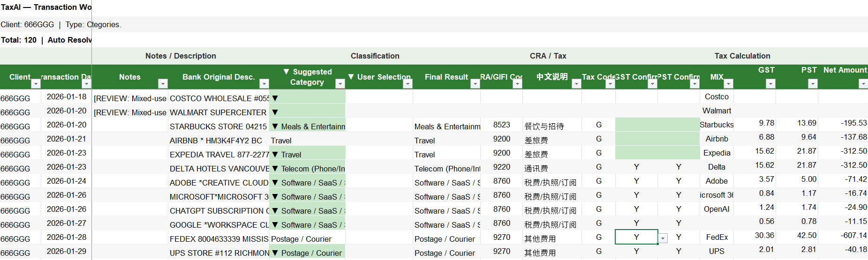Expand Suggested Category dropdown for WALMART SUPERCENTER row
This screenshot has width=868, height=260.
point(275,112)
